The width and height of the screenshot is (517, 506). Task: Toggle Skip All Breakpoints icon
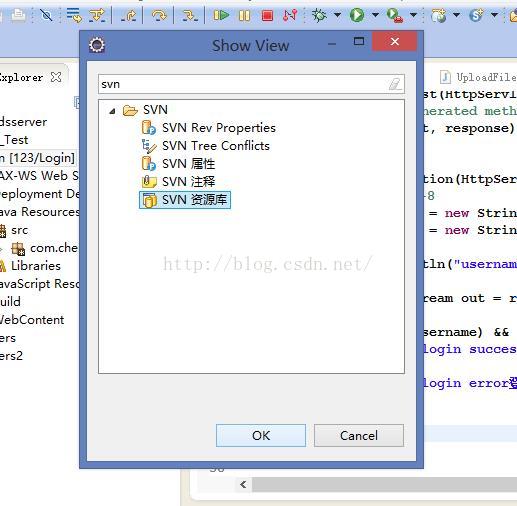point(46,15)
